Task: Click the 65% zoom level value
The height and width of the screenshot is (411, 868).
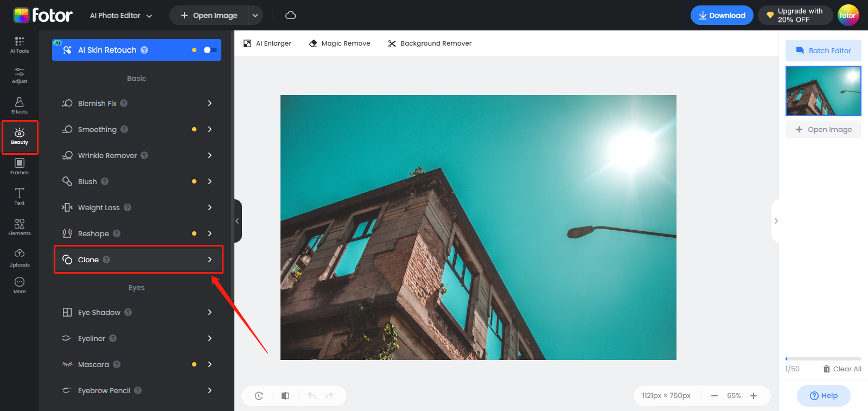Action: pos(734,396)
